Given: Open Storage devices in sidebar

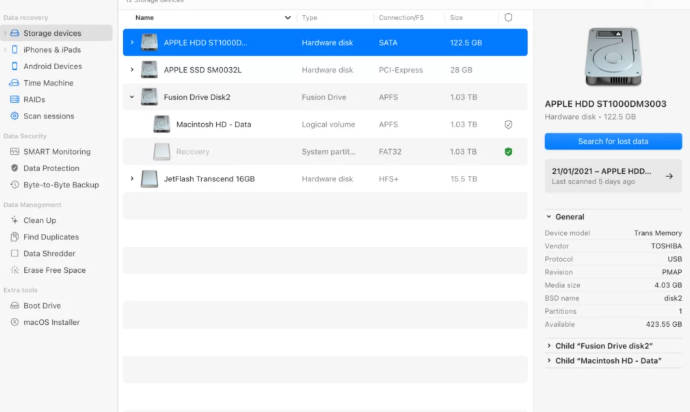Looking at the screenshot, I should point(52,33).
